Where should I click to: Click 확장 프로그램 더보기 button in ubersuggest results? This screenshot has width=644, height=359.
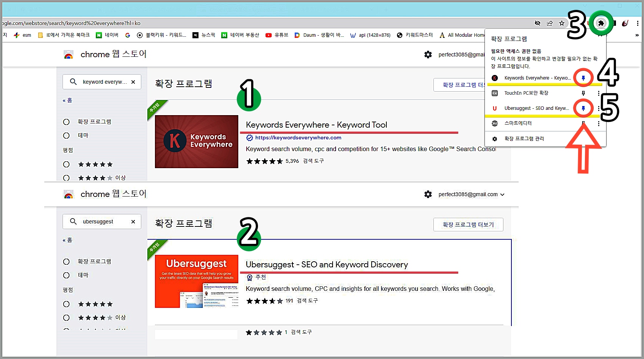(468, 225)
